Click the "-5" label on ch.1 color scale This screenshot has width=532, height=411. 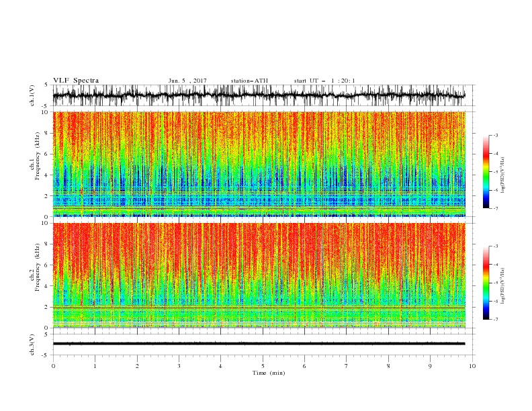(496, 172)
